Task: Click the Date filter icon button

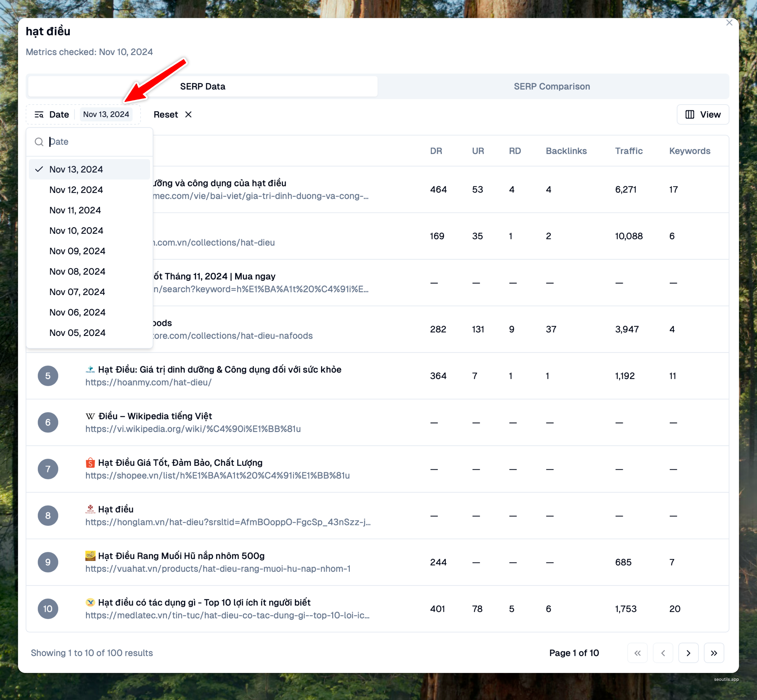Action: pyautogui.click(x=39, y=114)
